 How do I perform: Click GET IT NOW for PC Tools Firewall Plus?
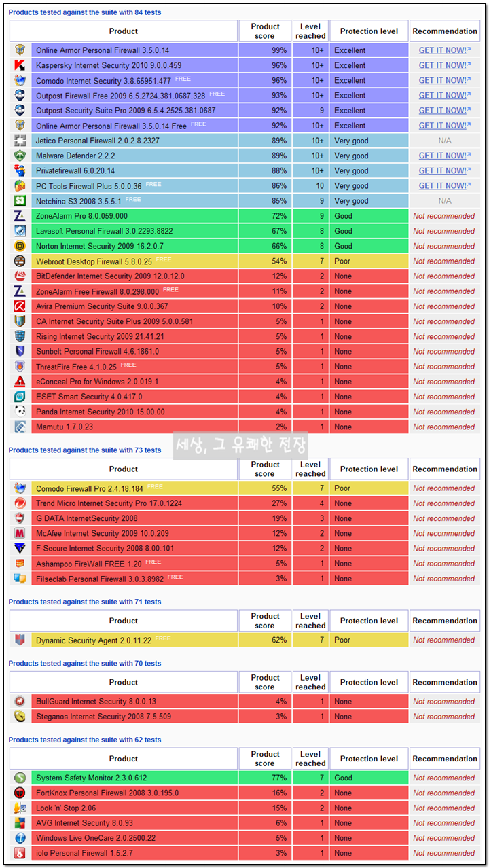click(445, 185)
